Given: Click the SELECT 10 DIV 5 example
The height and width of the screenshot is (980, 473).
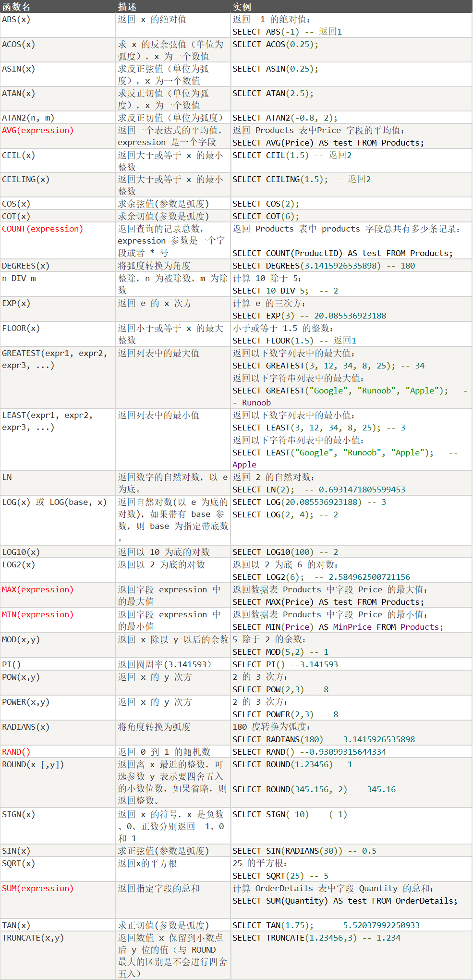Looking at the screenshot, I should (285, 291).
